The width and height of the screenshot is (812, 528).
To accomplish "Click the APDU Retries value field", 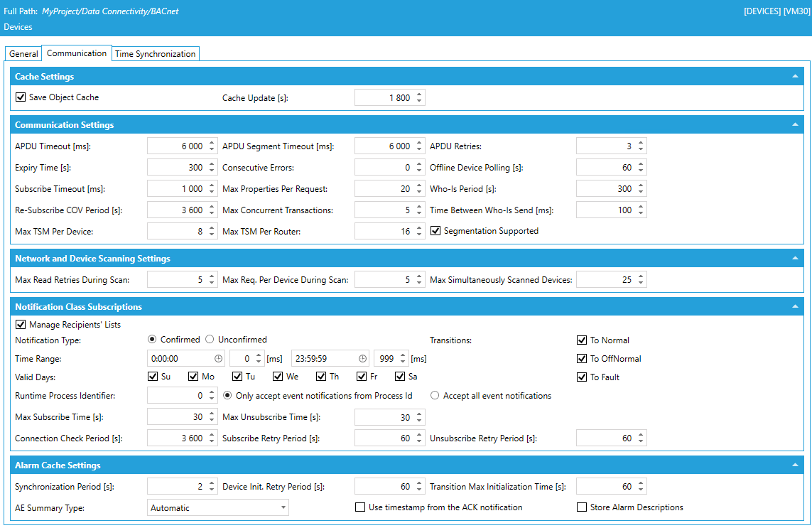I will coord(605,146).
